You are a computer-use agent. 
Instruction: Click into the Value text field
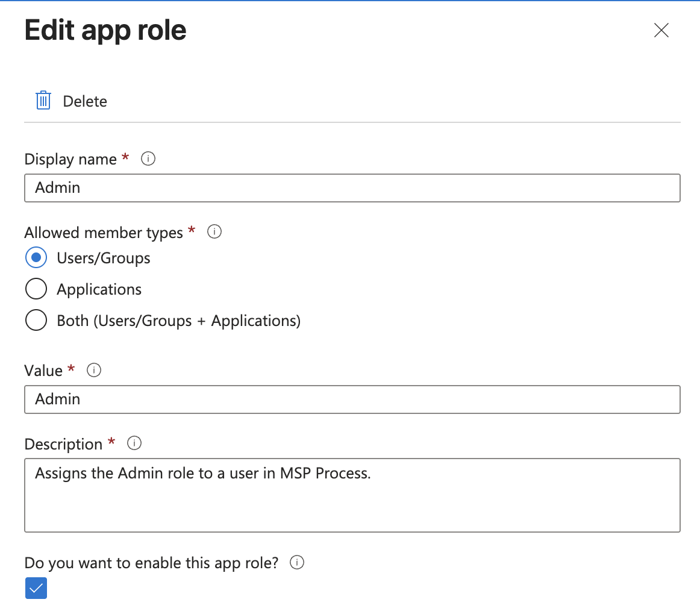pyautogui.click(x=352, y=399)
